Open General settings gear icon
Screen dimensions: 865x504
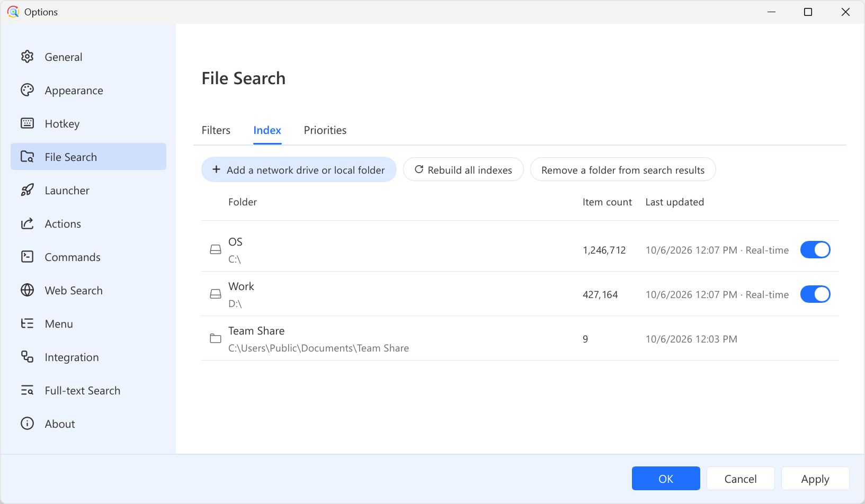[27, 57]
